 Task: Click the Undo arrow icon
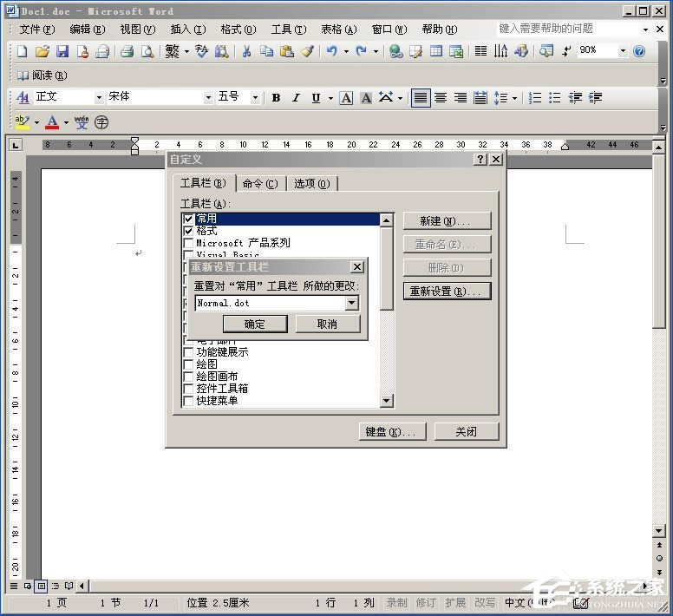(331, 52)
